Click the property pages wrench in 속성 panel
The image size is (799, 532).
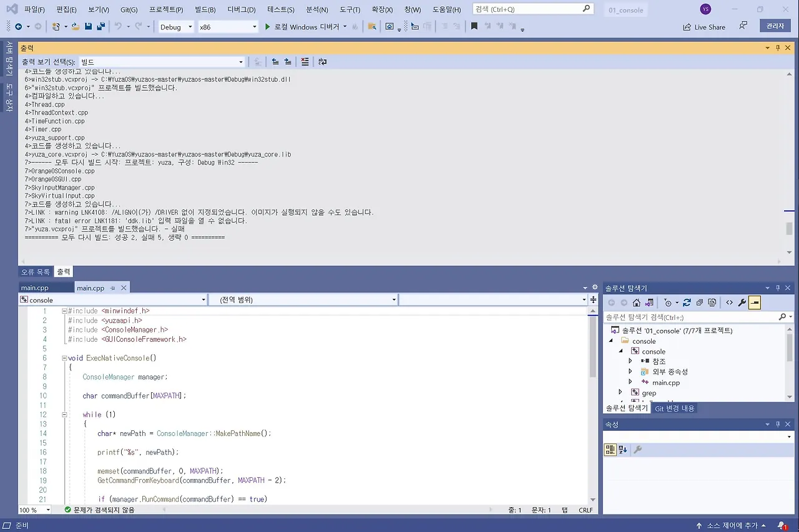pos(638,450)
